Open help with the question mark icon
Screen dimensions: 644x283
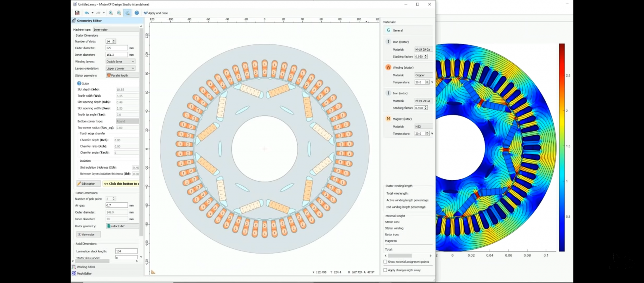click(137, 13)
